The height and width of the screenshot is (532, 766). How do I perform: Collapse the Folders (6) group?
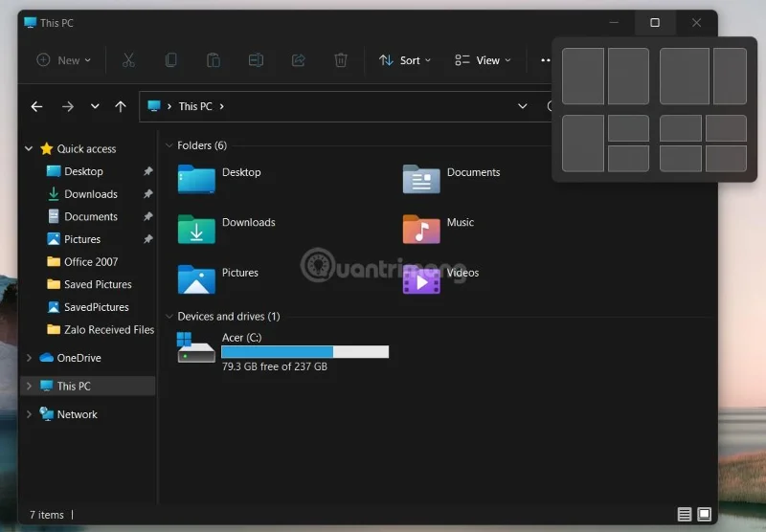tap(169, 145)
